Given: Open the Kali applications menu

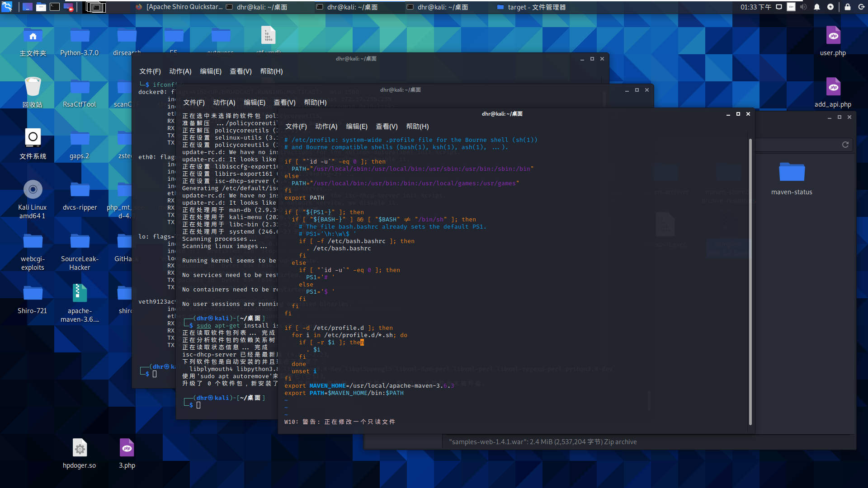Looking at the screenshot, I should point(7,7).
